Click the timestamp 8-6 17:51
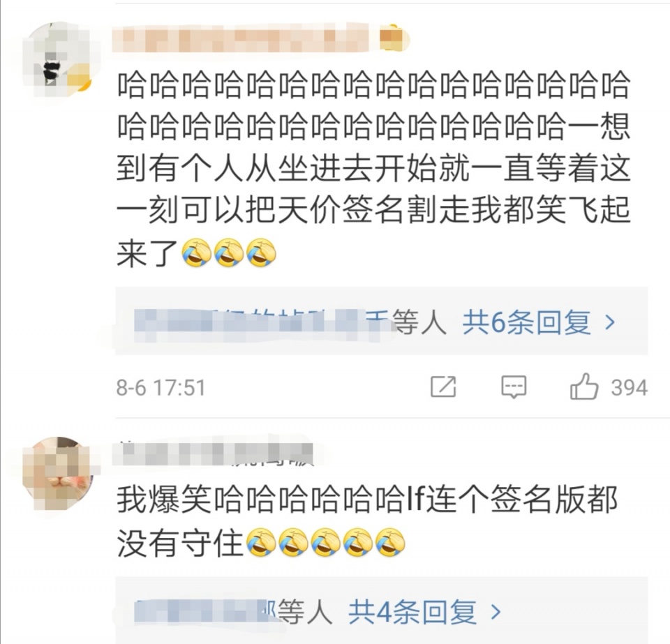 161,388
